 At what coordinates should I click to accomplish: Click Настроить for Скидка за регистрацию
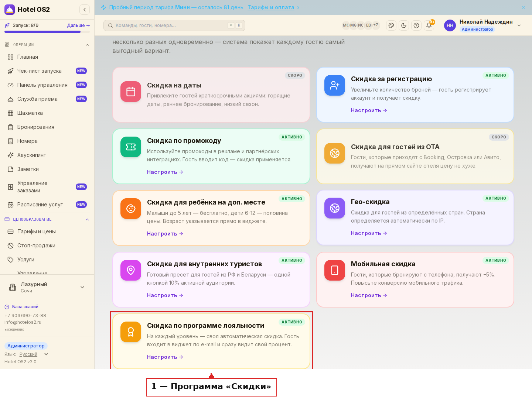(369, 110)
